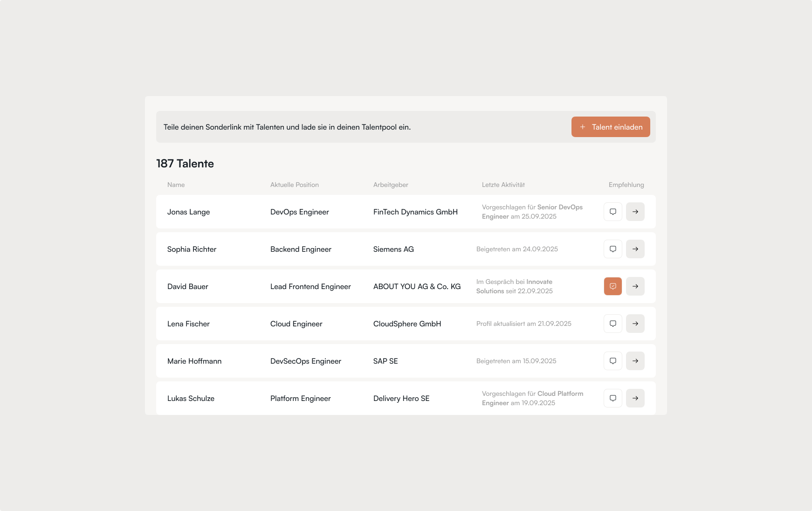Select the Jonas Lange name cell
The height and width of the screenshot is (511, 812).
[x=188, y=212]
